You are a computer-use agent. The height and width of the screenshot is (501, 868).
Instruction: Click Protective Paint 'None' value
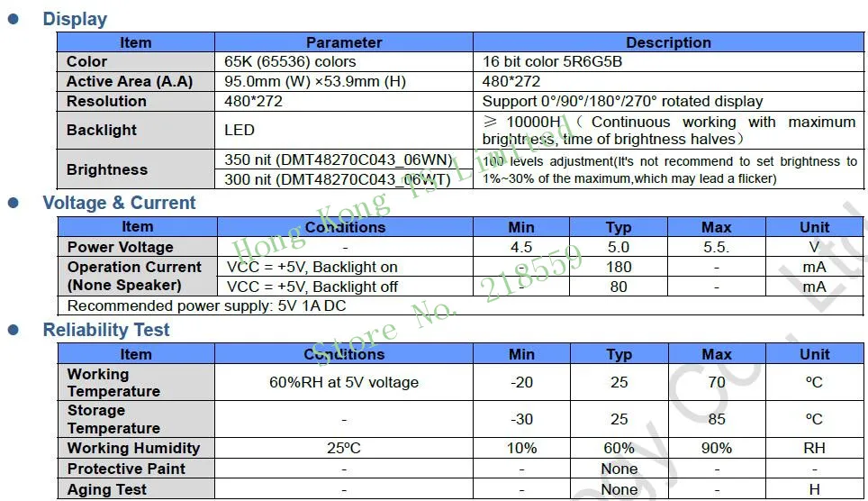pyautogui.click(x=619, y=469)
